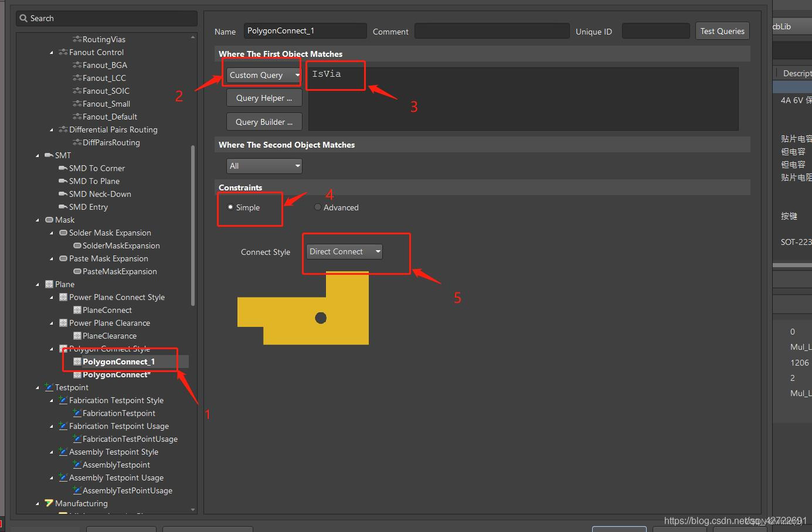Select the Simple constraints radio button
The height and width of the screenshot is (532, 812).
230,207
